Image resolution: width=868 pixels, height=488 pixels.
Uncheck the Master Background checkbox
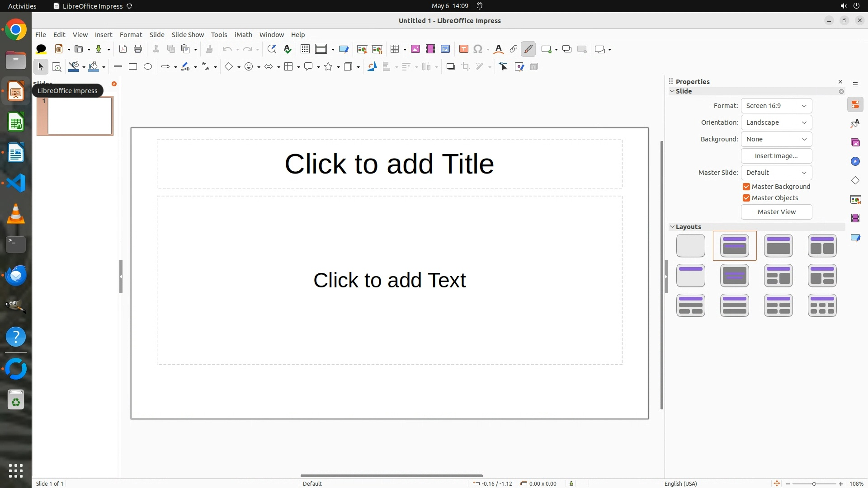(746, 187)
